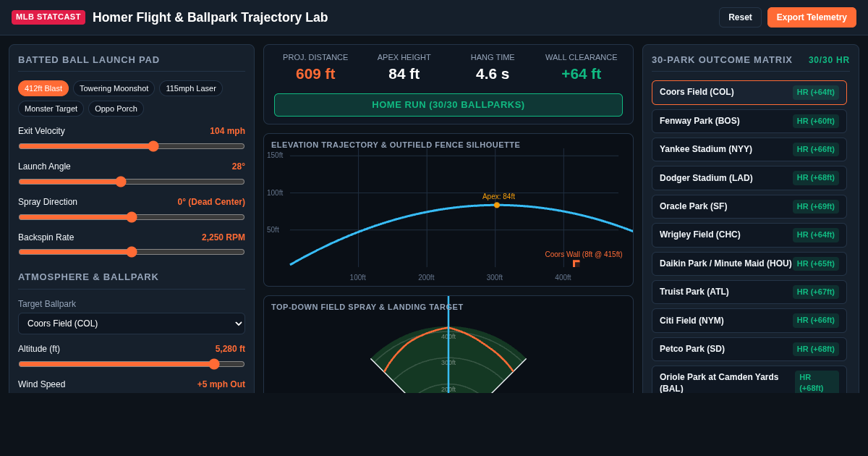This screenshot has height=456, width=868.
Task: Click the Coors Wall marker on trajectory chart
Action: [x=576, y=263]
